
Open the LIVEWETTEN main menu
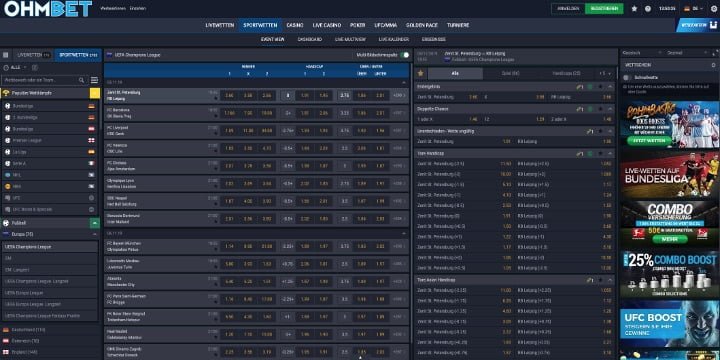(220, 25)
